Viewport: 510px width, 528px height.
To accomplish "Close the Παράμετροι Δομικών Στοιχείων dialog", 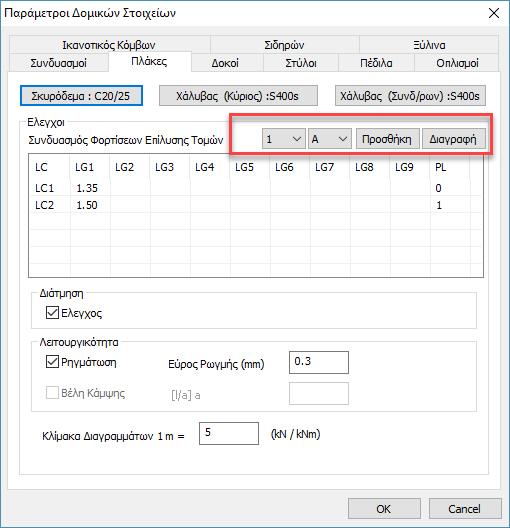I will (494, 13).
